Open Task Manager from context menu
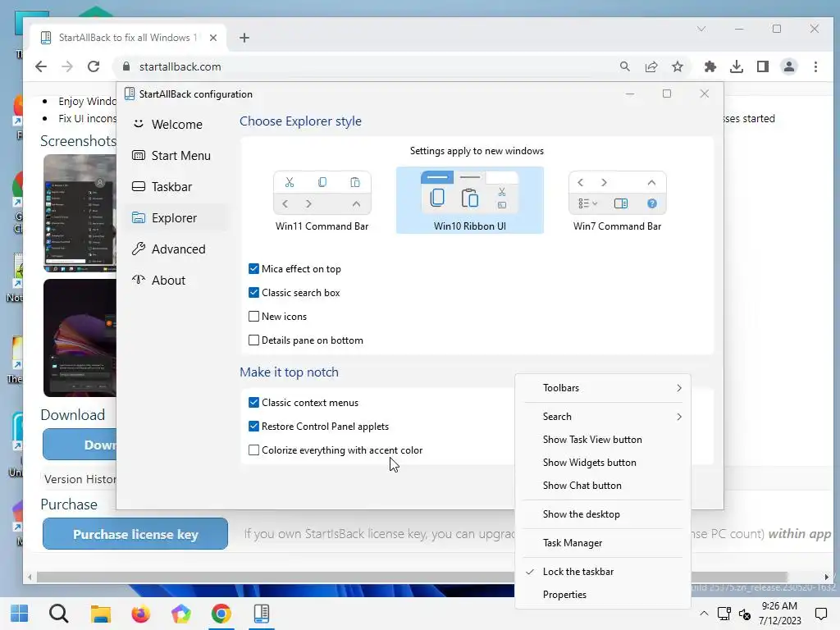 point(603,543)
